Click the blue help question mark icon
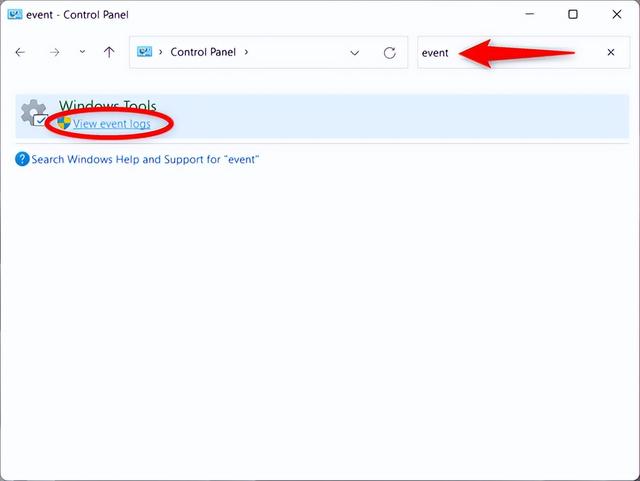This screenshot has width=640, height=481. click(22, 159)
